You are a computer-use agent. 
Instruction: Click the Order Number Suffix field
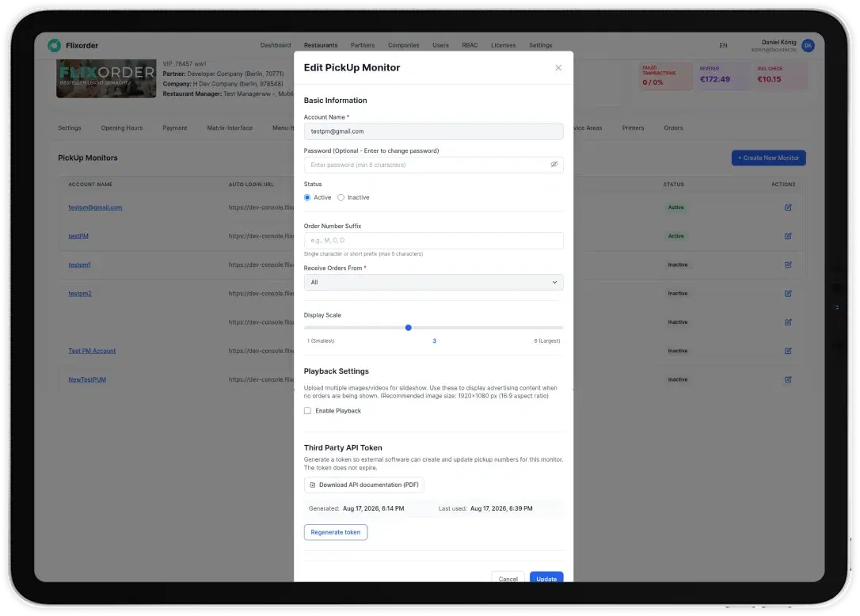click(x=433, y=240)
